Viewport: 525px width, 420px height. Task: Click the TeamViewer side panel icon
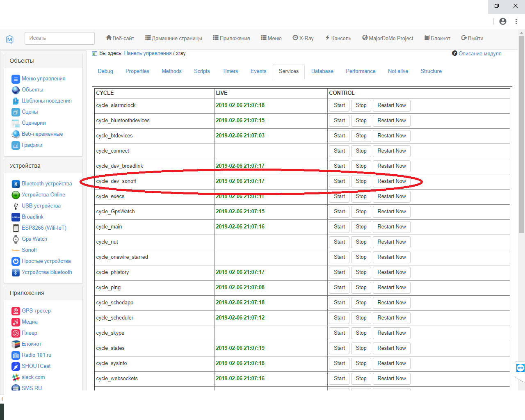tap(520, 368)
